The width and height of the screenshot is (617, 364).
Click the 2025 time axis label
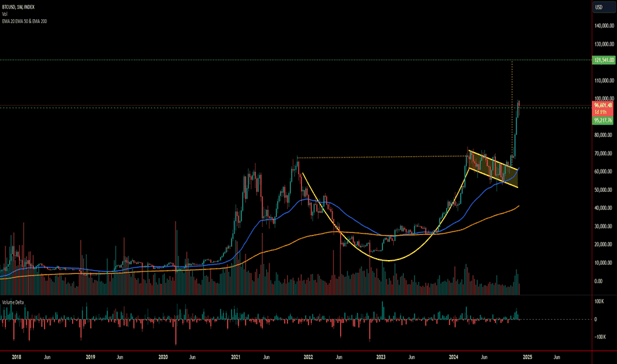click(527, 357)
